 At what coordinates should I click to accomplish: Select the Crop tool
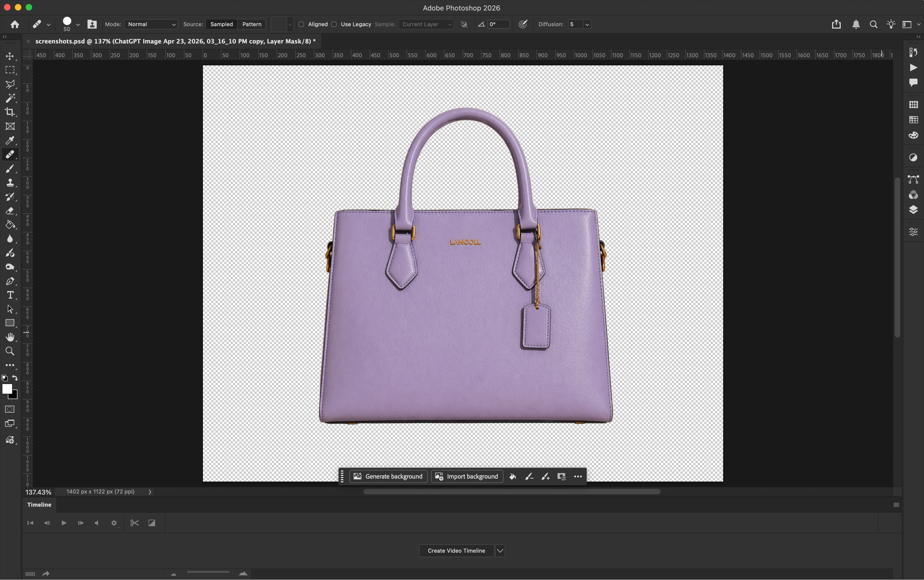click(x=10, y=112)
